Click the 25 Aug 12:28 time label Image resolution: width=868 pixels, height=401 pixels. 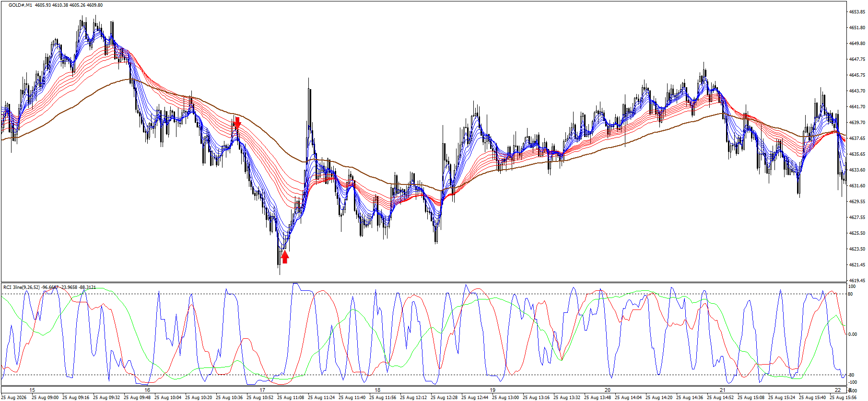coord(445,398)
